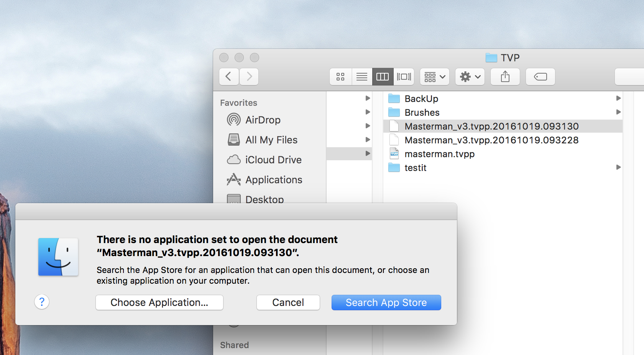
Task: Open iCloud Drive in the sidebar
Action: pos(264,160)
